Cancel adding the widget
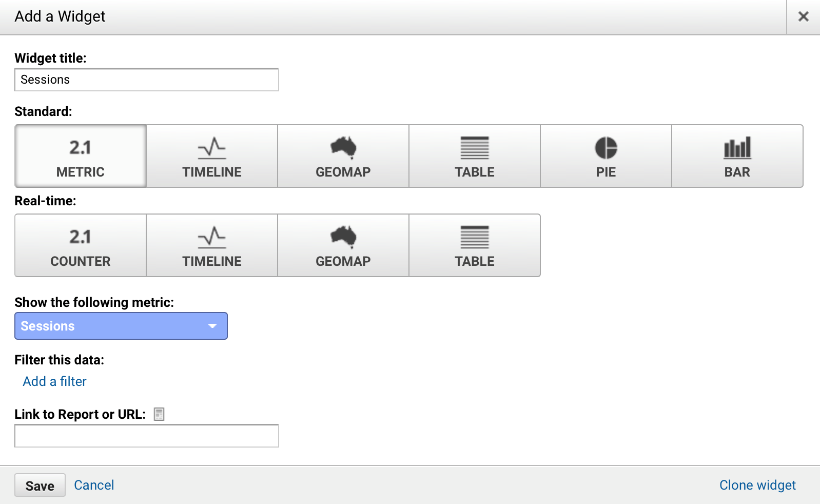This screenshot has height=504, width=820. click(94, 485)
